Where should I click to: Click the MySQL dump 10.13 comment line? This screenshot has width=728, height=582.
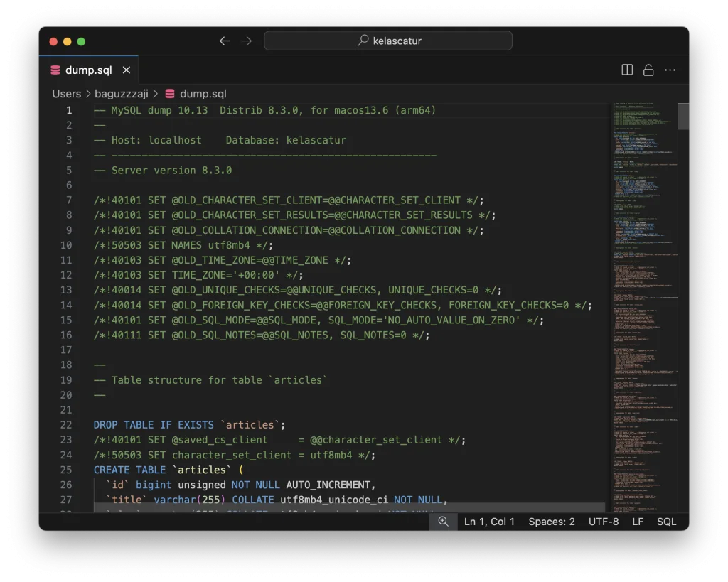pos(264,110)
